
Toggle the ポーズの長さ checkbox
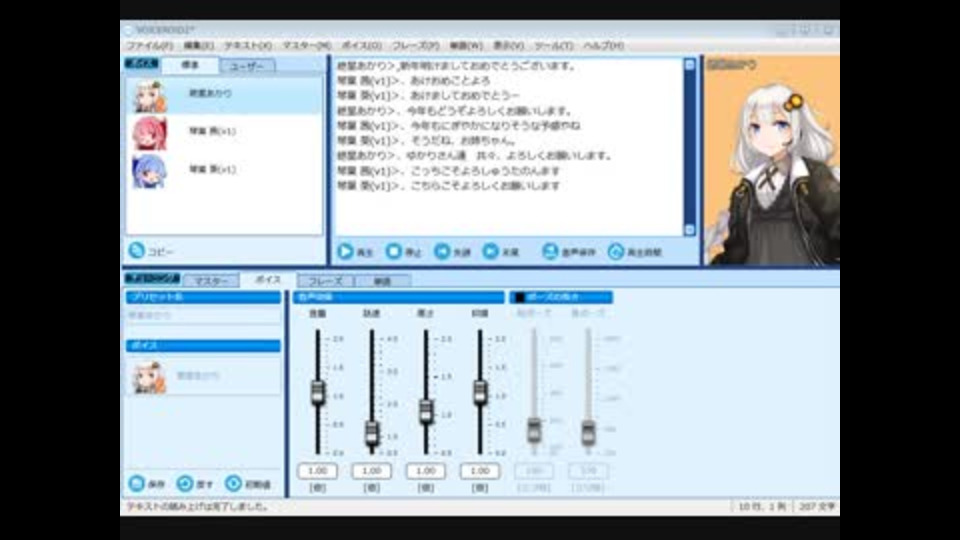[x=519, y=297]
